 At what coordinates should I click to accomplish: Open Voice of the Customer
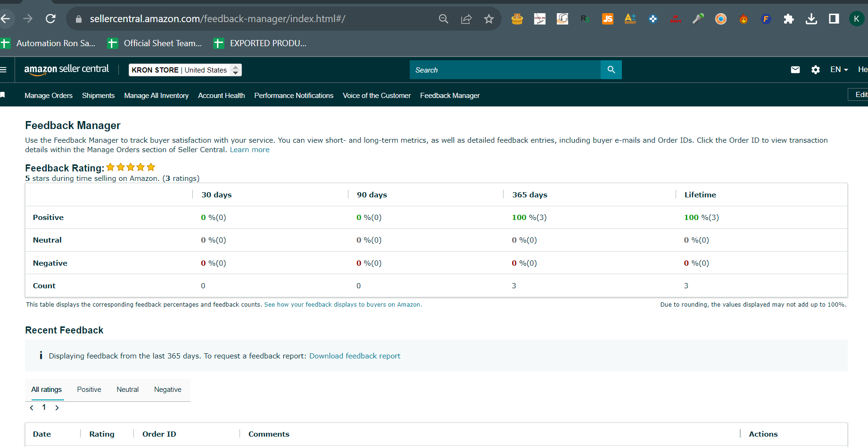377,96
